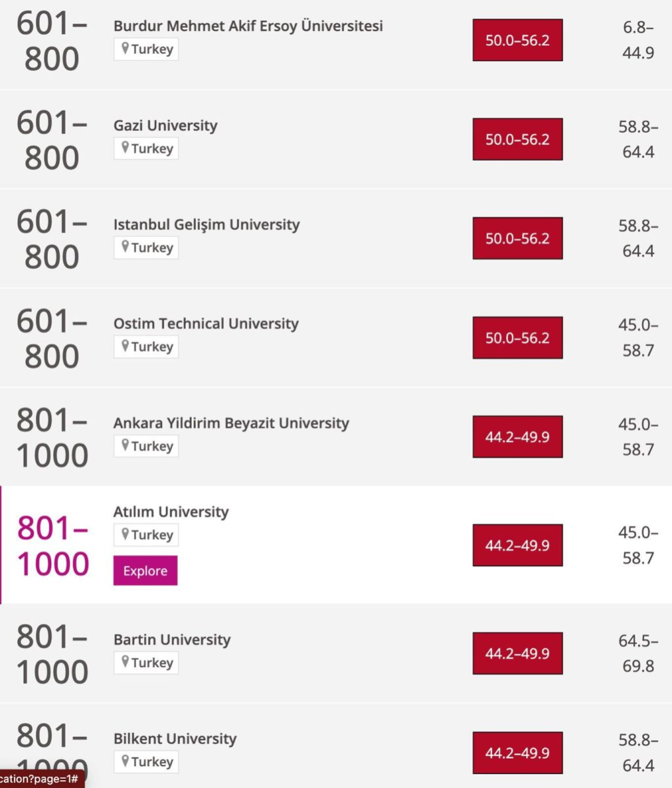Click Turkey location pin under Burdur Mehmet Akif

click(146, 49)
